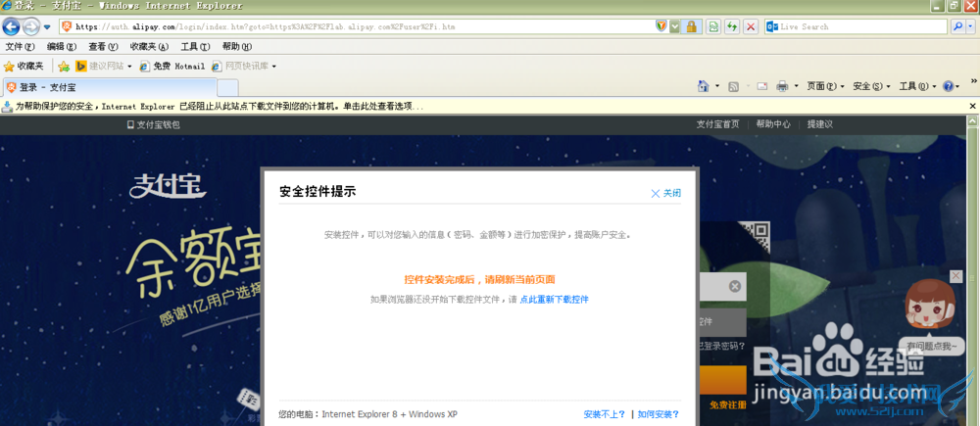Open the 收藏夹(A) menu in the menu bar

coord(149,47)
